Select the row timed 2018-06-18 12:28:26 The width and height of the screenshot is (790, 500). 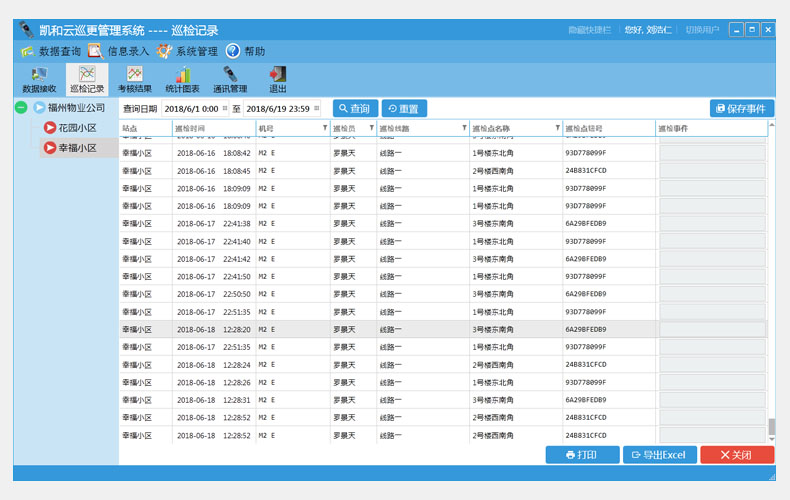[x=443, y=383]
